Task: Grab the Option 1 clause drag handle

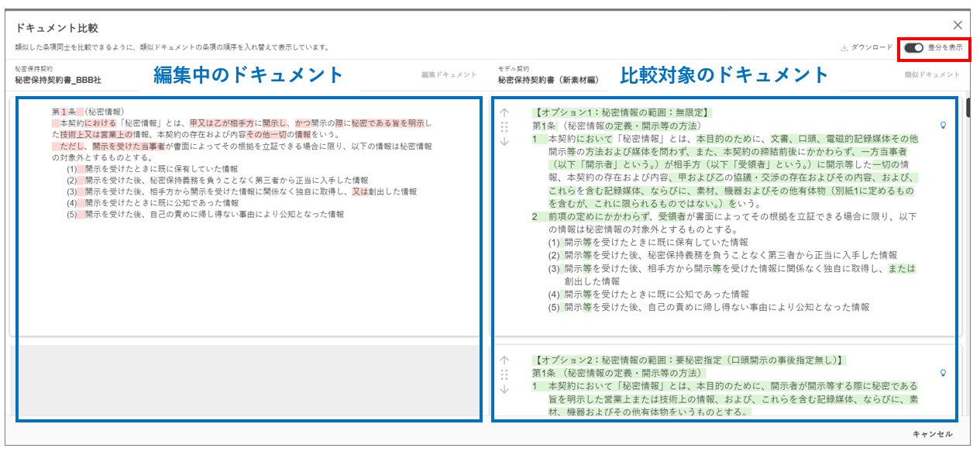Action: (504, 126)
